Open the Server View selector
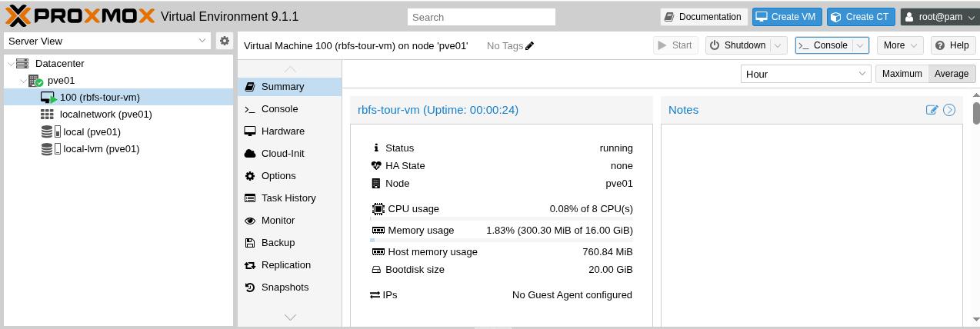Screen dimensions: 980x329 [107, 41]
